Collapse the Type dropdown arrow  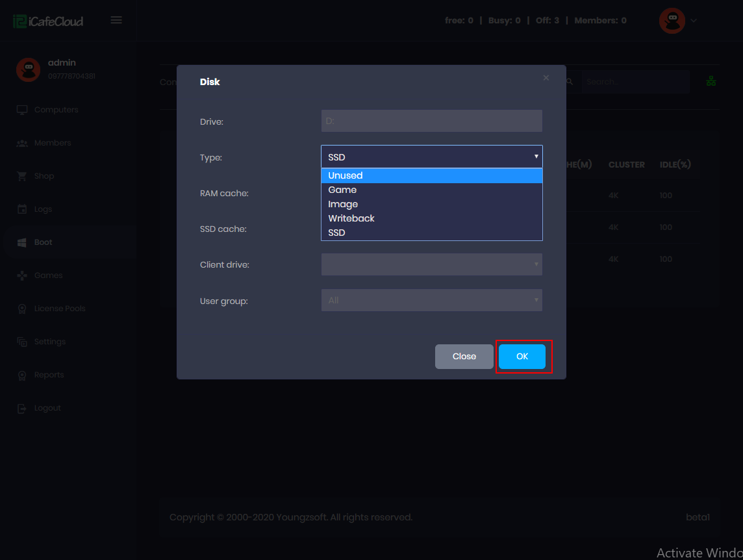pyautogui.click(x=536, y=157)
